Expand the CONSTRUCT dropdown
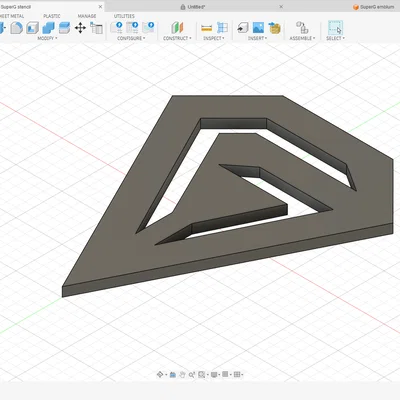This screenshot has width=400, height=400. point(177,38)
